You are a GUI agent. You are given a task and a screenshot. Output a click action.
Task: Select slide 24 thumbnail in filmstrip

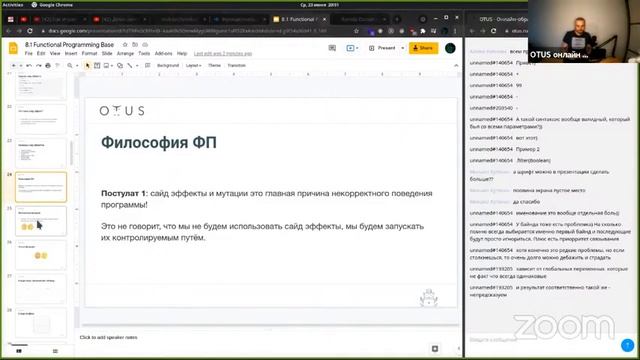pos(41,187)
